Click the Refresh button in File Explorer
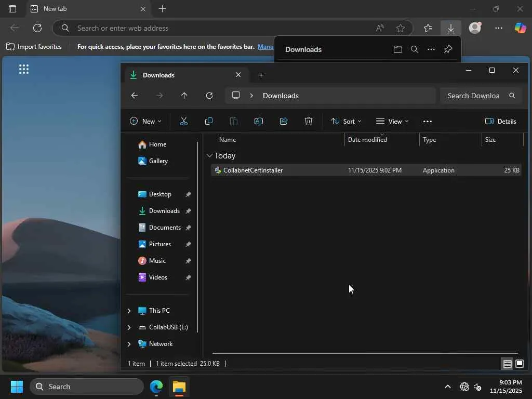Image resolution: width=532 pixels, height=399 pixels. pos(209,96)
